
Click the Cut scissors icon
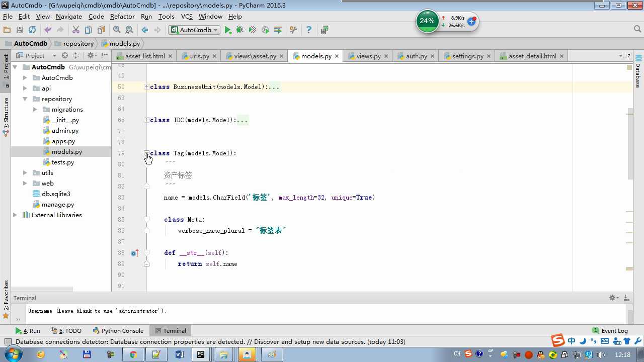(x=76, y=30)
